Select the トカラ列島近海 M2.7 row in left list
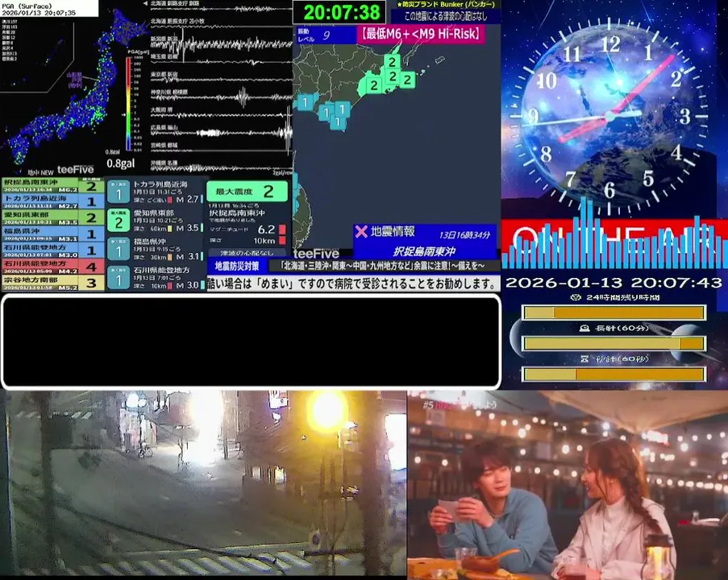 [53, 201]
